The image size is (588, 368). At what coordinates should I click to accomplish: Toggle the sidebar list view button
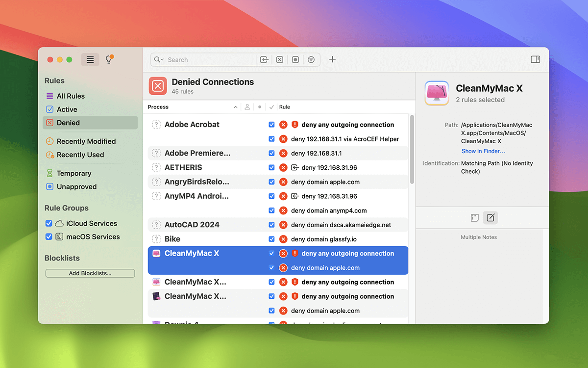(90, 59)
